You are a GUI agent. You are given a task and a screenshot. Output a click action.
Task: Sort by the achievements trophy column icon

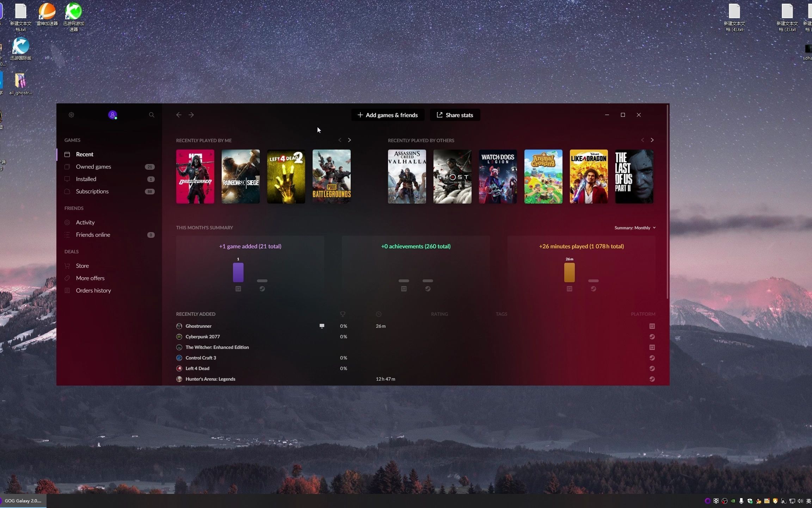(343, 314)
